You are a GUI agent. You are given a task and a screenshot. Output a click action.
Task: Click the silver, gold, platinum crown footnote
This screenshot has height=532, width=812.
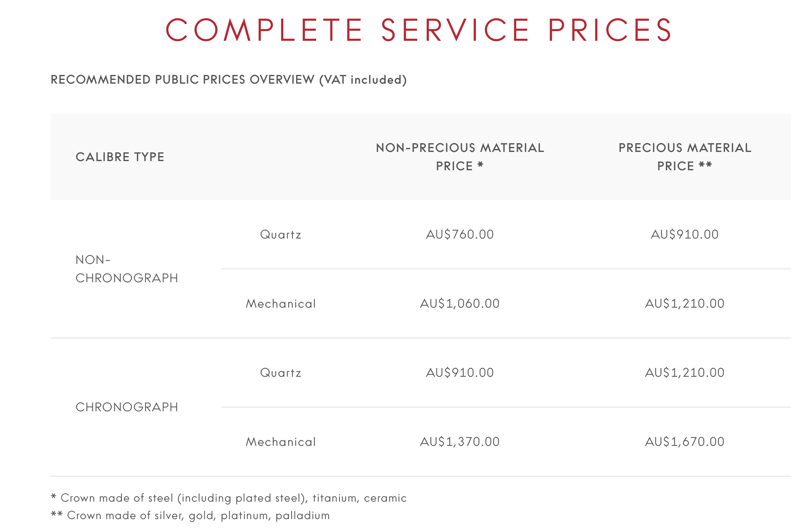click(190, 516)
